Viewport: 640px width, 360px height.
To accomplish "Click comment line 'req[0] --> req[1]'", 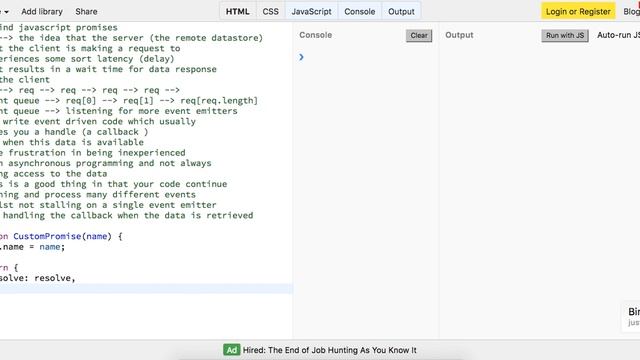I will [129, 100].
